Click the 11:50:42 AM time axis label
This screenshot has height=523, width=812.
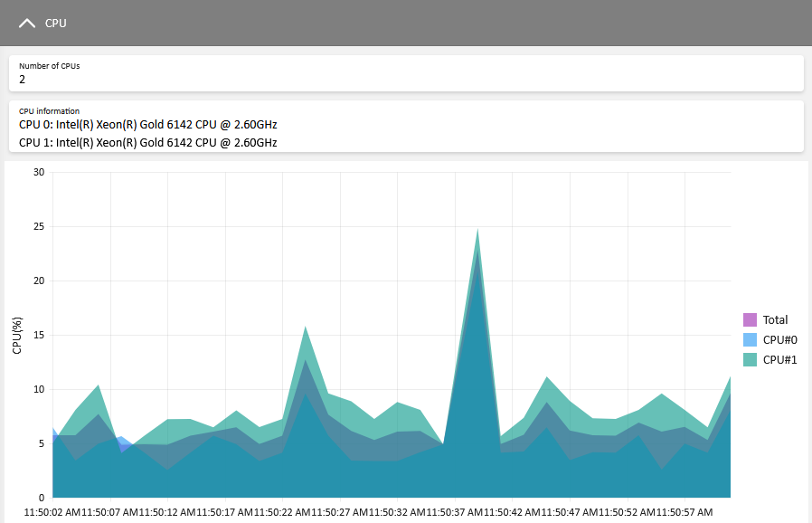tap(513, 513)
